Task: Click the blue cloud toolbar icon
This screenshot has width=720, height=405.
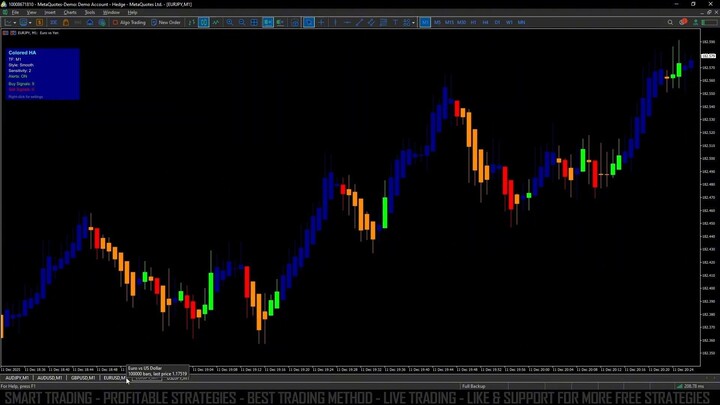Action: (x=90, y=22)
